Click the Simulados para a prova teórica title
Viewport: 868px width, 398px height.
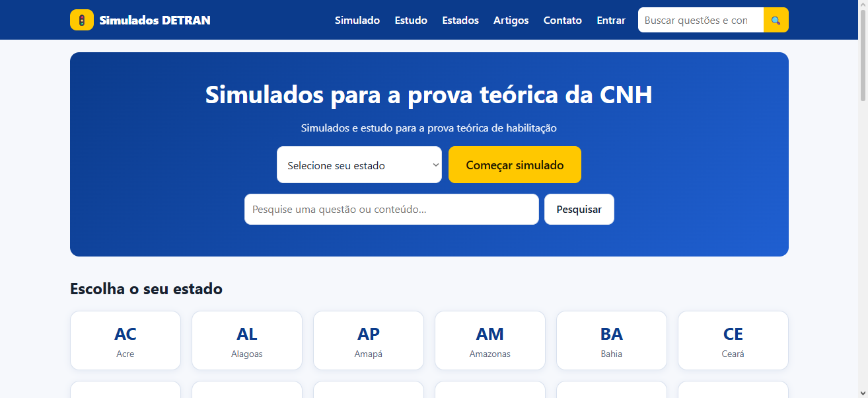tap(429, 95)
